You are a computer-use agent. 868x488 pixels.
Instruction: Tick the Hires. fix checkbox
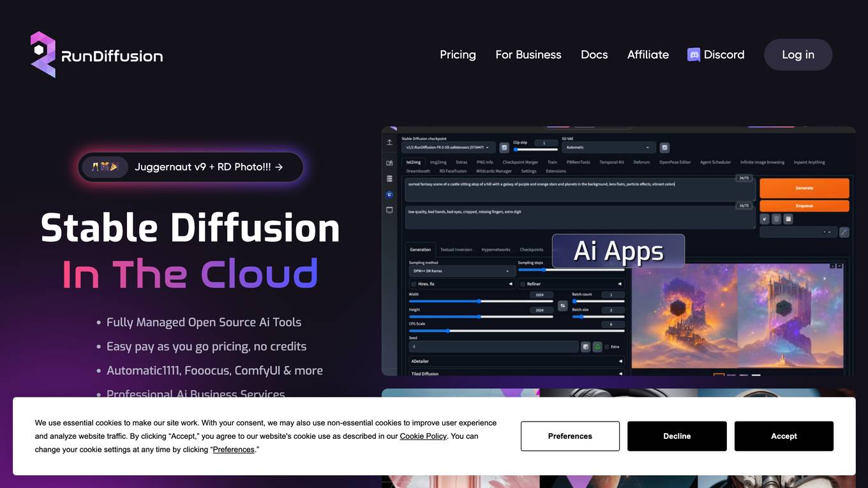click(414, 284)
